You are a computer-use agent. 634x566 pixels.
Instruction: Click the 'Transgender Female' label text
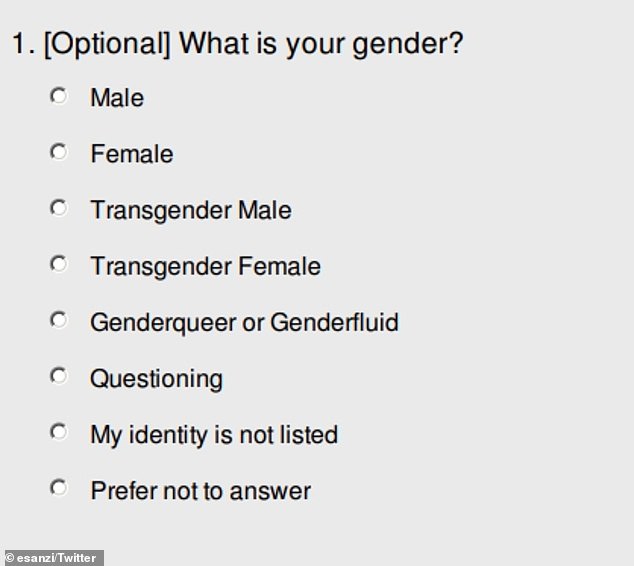(205, 267)
